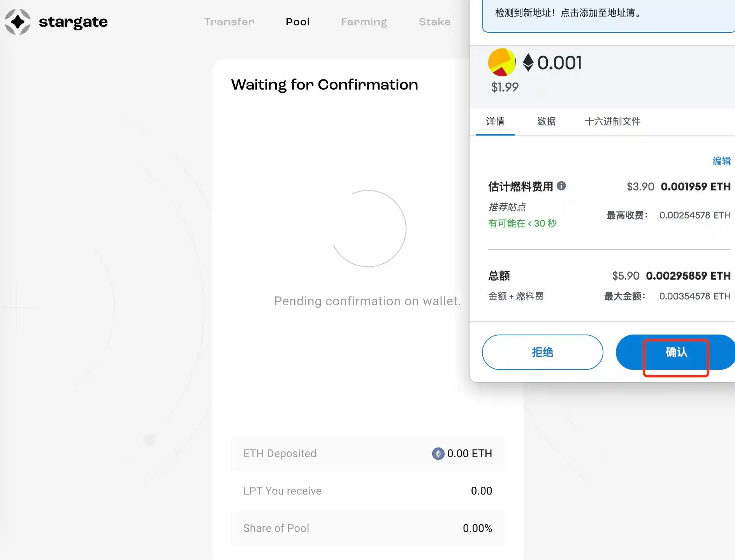This screenshot has width=735, height=560.
Task: Switch to the 数据 tab
Action: point(546,122)
